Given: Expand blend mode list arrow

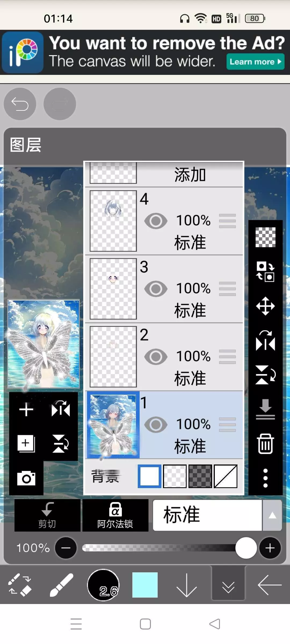Looking at the screenshot, I should [272, 515].
